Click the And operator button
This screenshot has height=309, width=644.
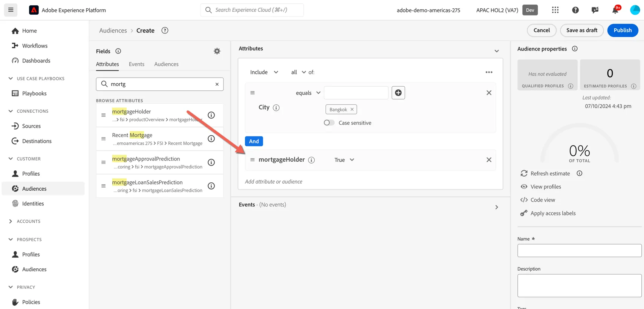[254, 141]
